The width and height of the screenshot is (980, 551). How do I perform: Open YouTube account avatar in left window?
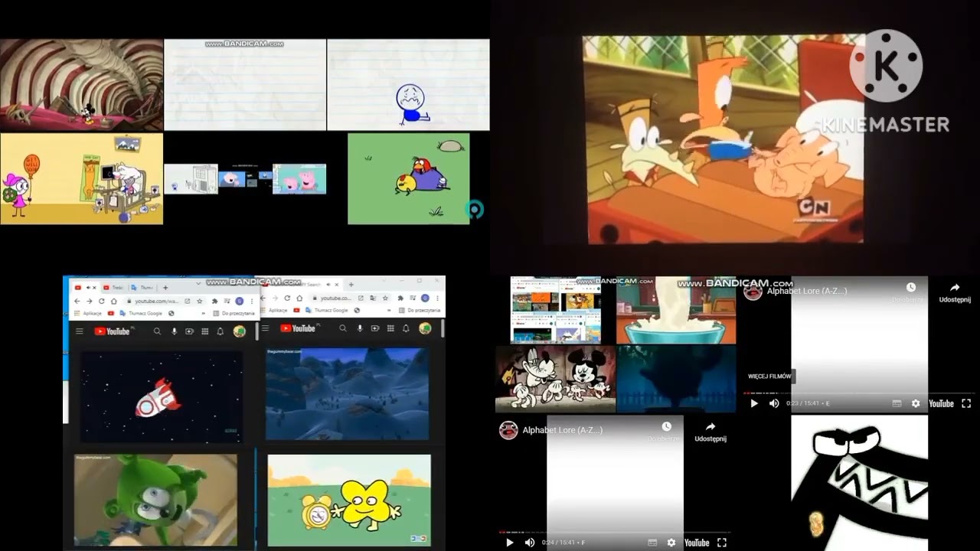click(x=240, y=331)
